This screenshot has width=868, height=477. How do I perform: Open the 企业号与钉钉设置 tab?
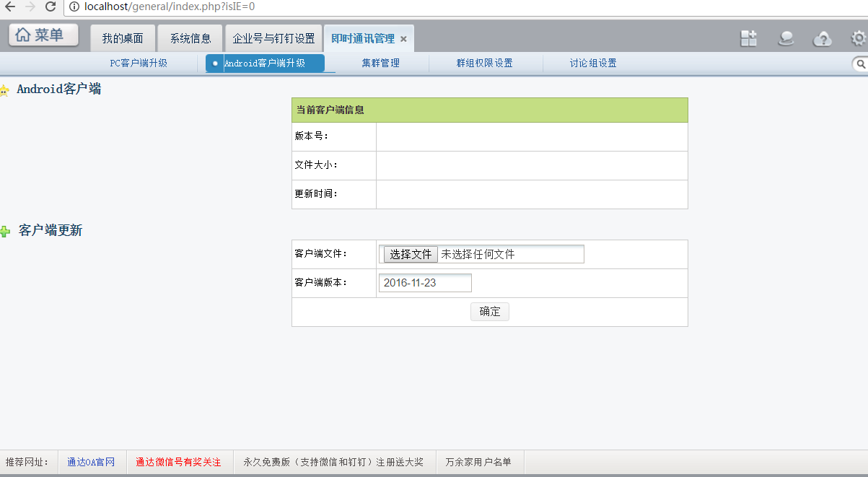point(273,38)
